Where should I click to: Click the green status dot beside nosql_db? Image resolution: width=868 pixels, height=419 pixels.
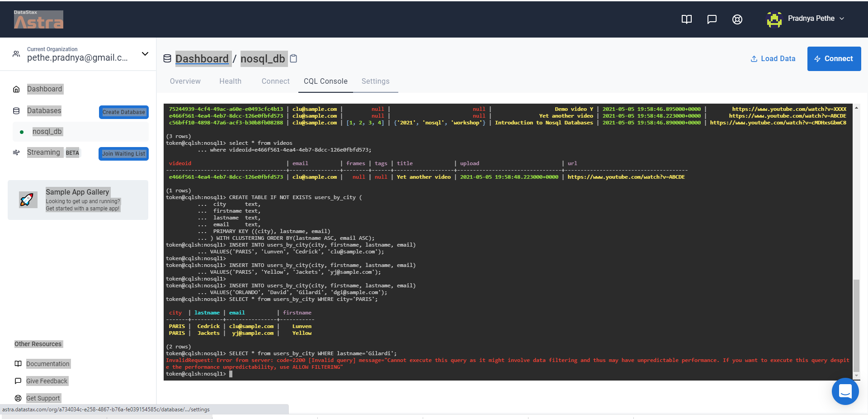tap(23, 131)
